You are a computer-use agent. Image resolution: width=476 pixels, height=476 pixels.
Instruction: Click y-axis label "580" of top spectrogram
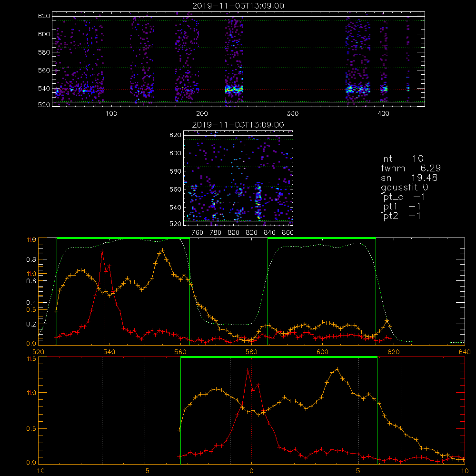click(44, 52)
